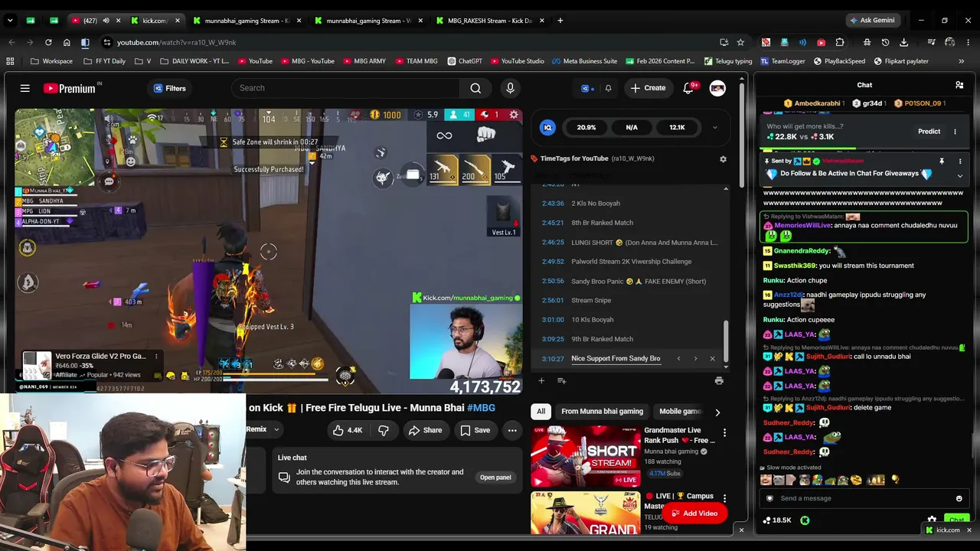Image resolution: width=980 pixels, height=551 pixels.
Task: Open Ask Gemini in Chrome
Action: click(871, 21)
